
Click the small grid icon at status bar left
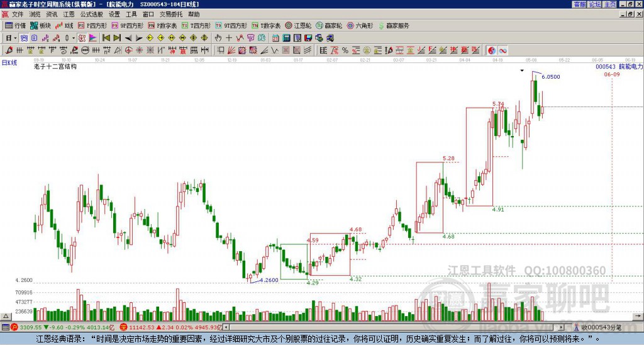pos(5,327)
